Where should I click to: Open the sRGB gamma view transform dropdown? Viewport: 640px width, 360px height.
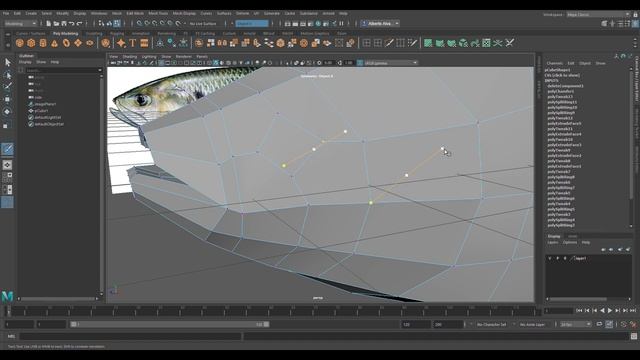(x=391, y=63)
